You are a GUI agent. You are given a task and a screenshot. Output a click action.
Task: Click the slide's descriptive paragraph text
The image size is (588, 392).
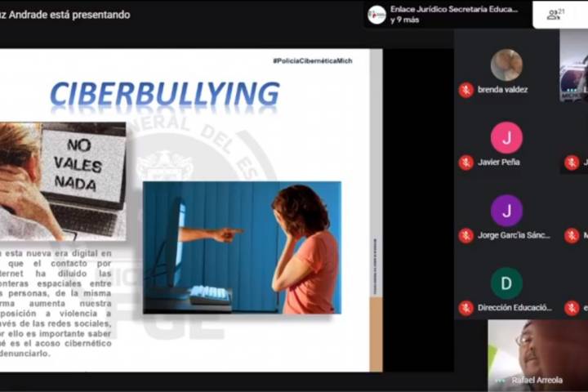click(57, 302)
